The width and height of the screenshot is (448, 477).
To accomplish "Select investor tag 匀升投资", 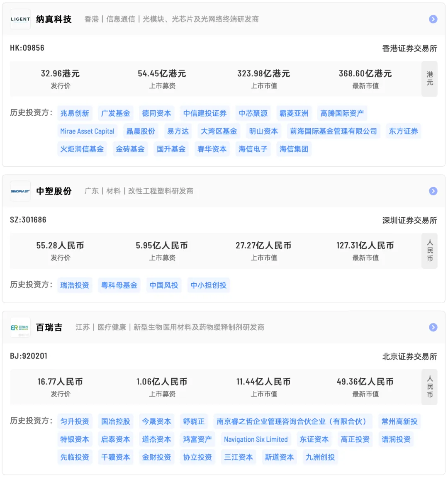I will click(75, 421).
